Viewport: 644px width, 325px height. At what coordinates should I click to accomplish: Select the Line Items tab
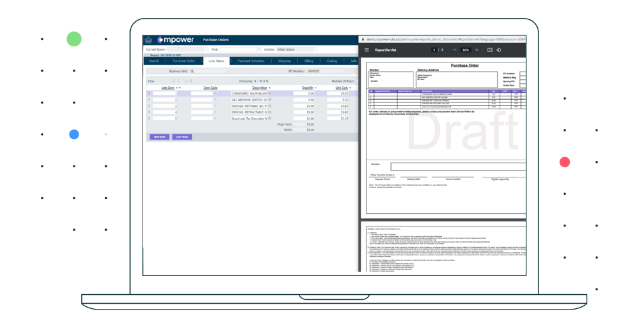click(216, 61)
